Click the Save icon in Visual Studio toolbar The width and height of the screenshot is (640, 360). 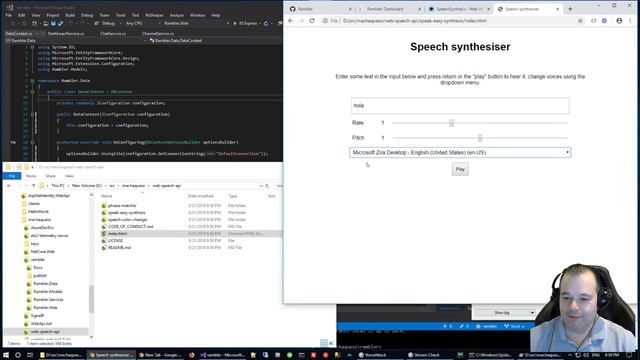[53, 24]
